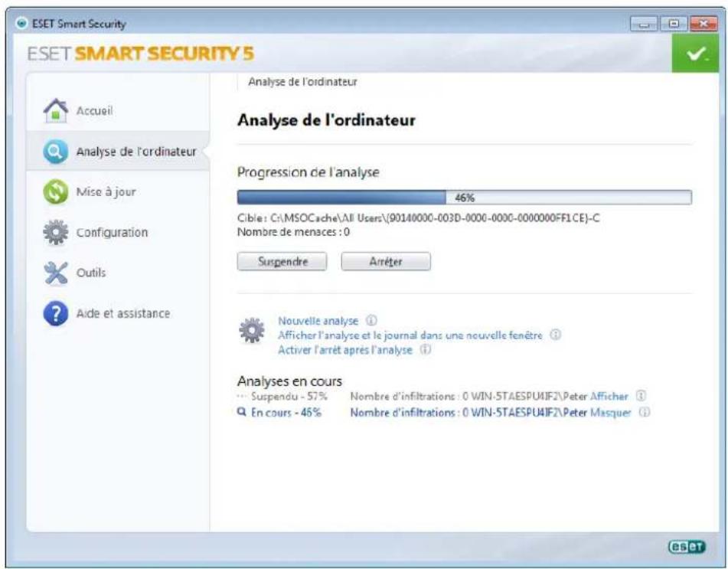Click the Progression de l'analyse label
The image size is (728, 569).
(x=309, y=172)
